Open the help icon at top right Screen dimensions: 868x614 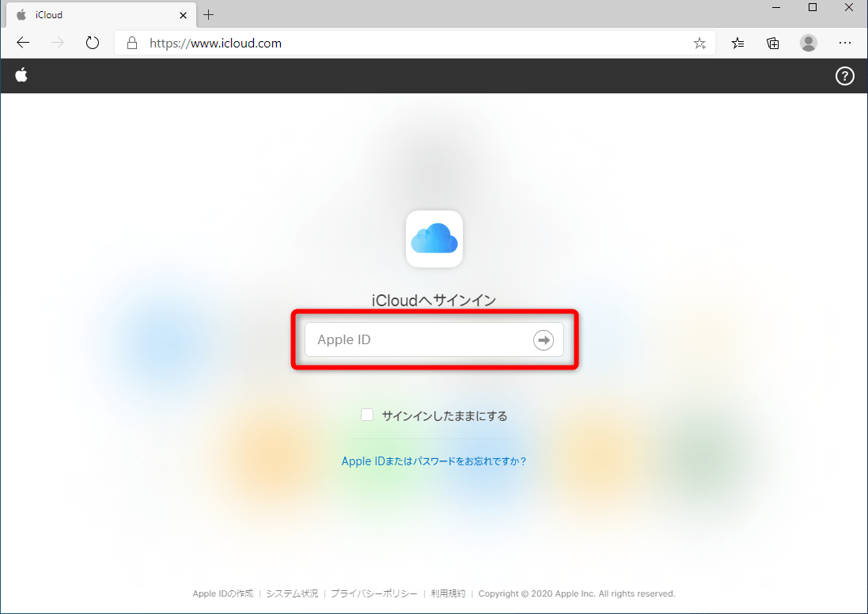click(844, 76)
